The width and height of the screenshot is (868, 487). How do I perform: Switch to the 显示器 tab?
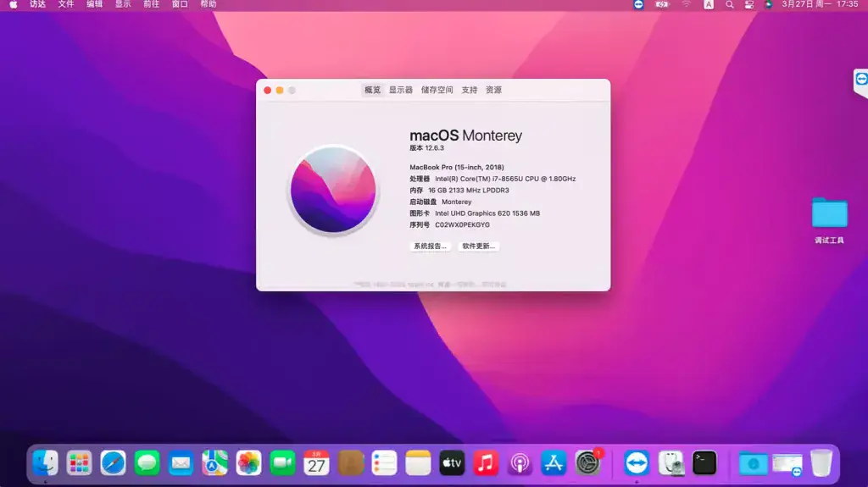(401, 90)
